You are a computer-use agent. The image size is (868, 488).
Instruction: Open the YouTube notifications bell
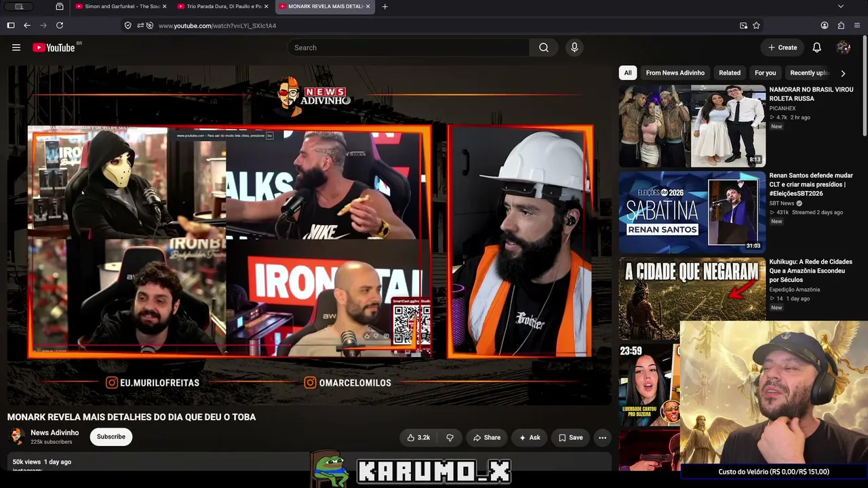817,47
